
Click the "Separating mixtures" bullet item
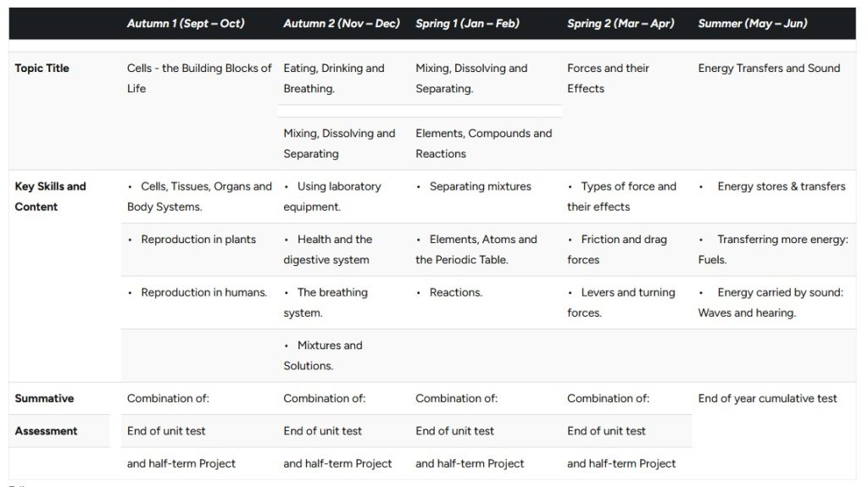coord(480,186)
